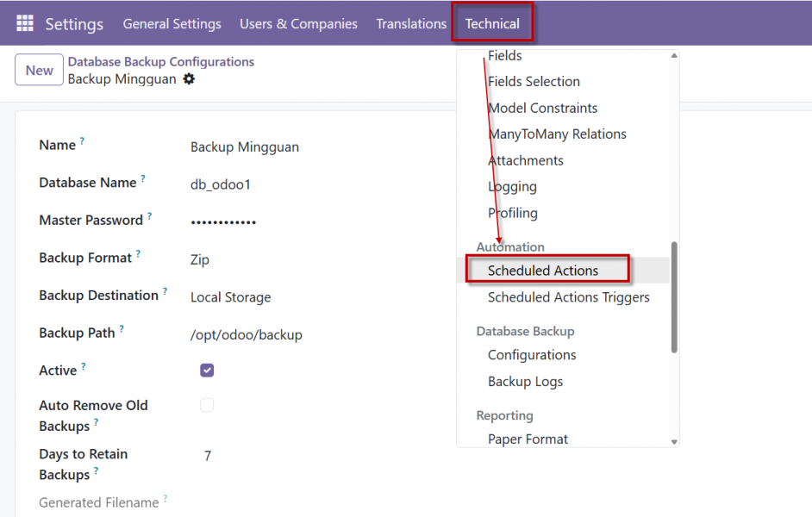Viewport: 812px width, 517px height.
Task: Go to Database Backup Configurations breadcrumb
Action: (x=161, y=62)
